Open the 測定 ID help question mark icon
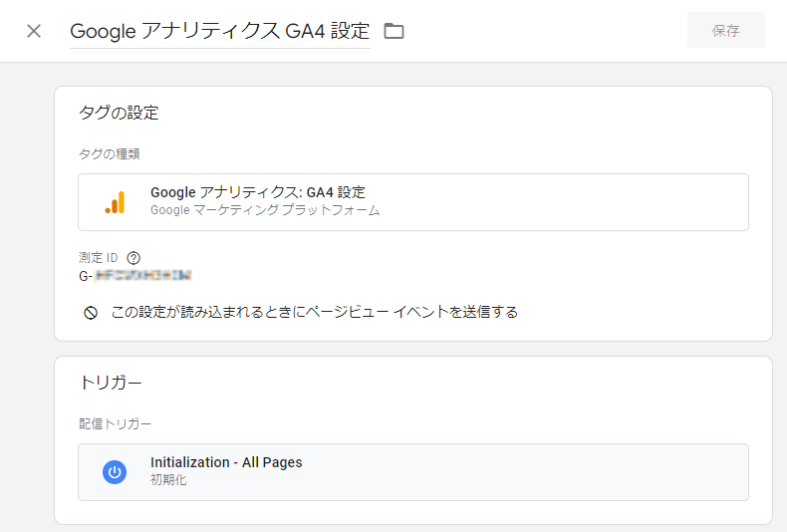This screenshot has height=532, width=787. point(133,258)
